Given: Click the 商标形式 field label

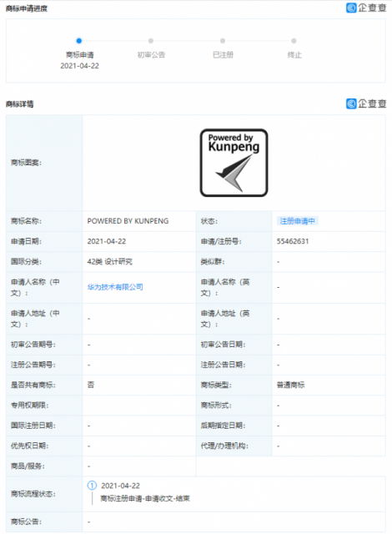Looking at the screenshot, I should click(216, 406).
